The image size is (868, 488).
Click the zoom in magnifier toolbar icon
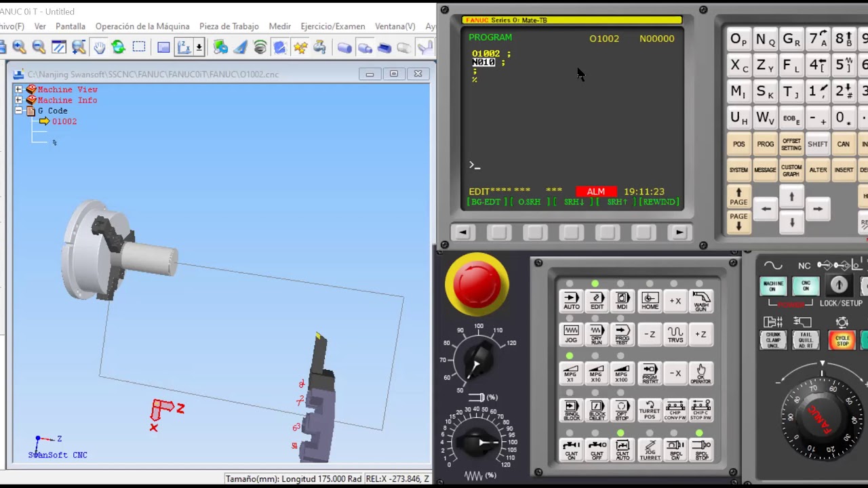tap(19, 47)
